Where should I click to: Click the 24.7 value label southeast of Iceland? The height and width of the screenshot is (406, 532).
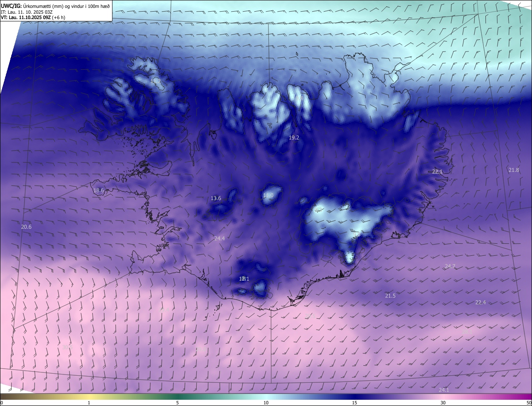(450, 266)
